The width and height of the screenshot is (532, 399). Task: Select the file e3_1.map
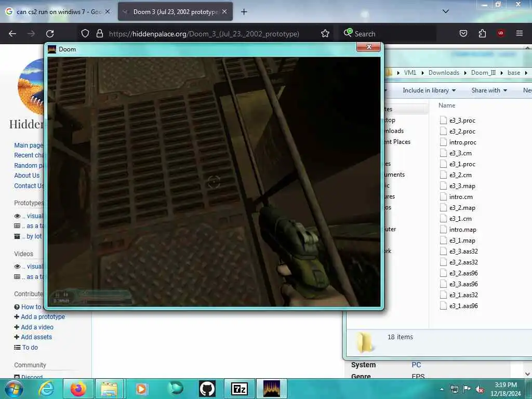458,241
